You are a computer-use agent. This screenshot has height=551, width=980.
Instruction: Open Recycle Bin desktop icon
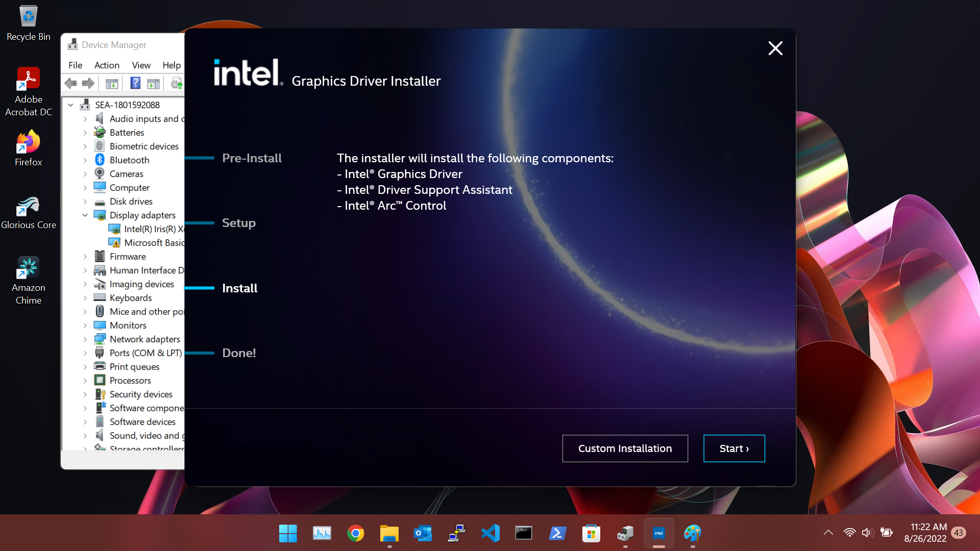pyautogui.click(x=29, y=23)
